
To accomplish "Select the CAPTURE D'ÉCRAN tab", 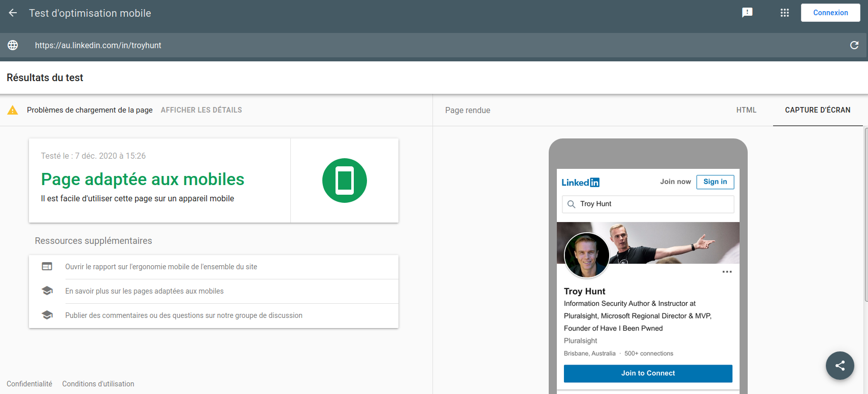I will click(818, 110).
